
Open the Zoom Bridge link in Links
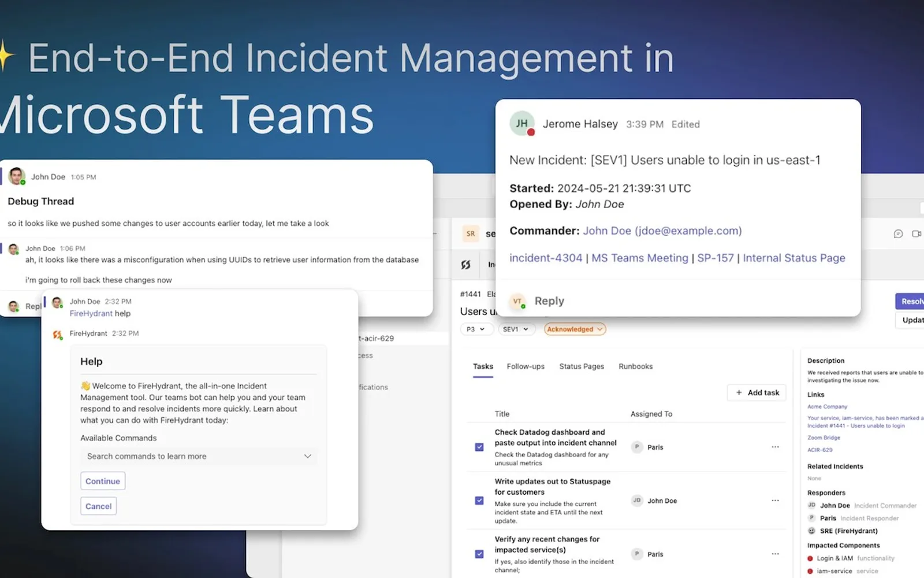(824, 438)
